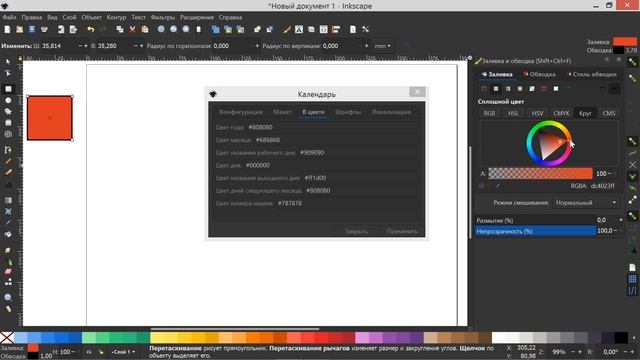Choose the Flat color fill type
The width and height of the screenshot is (640, 360).
[x=496, y=89]
